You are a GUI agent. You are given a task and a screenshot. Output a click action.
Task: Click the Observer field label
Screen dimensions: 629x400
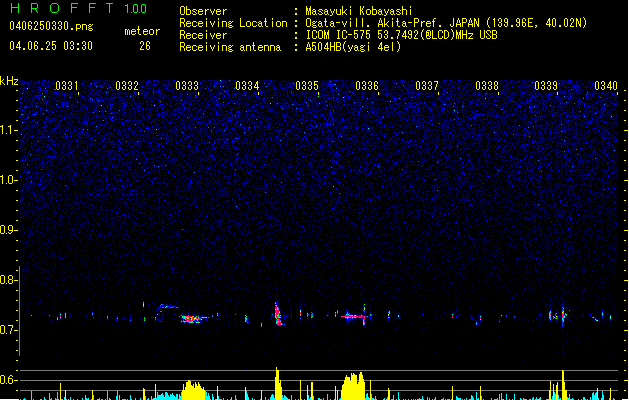click(203, 11)
